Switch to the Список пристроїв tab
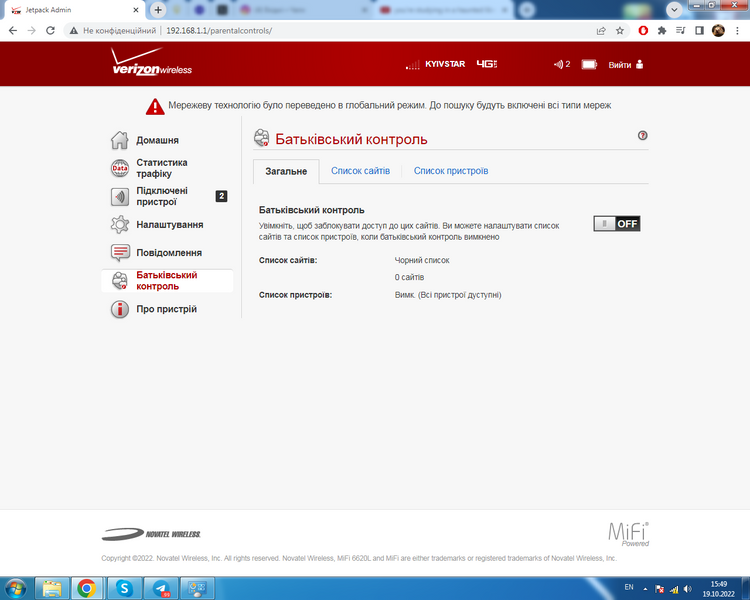 pyautogui.click(x=451, y=171)
